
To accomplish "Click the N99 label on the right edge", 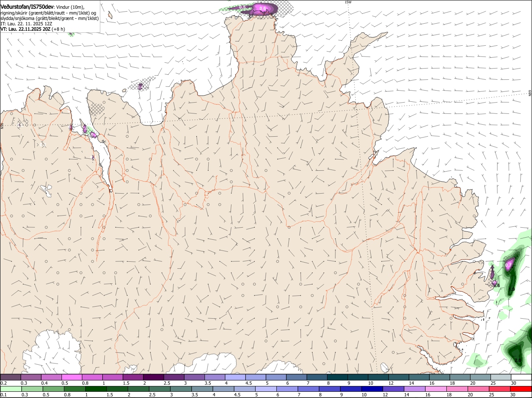I will (530, 93).
